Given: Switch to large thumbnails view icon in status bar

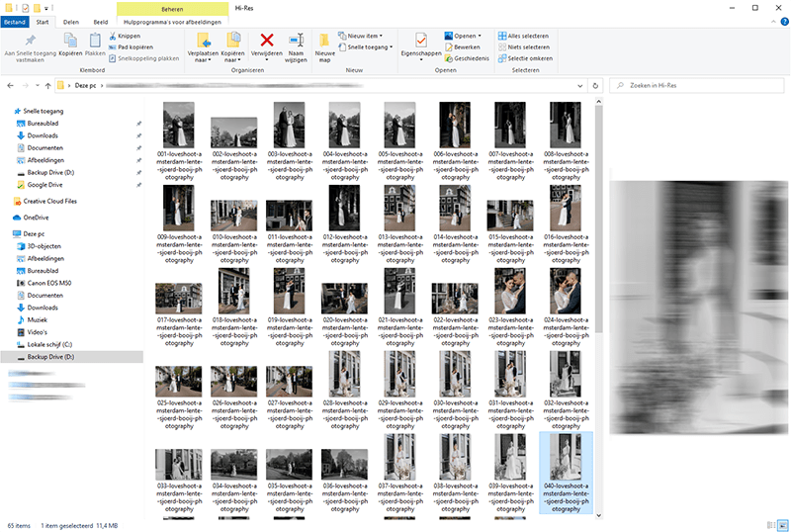Looking at the screenshot, I should pyautogui.click(x=782, y=525).
